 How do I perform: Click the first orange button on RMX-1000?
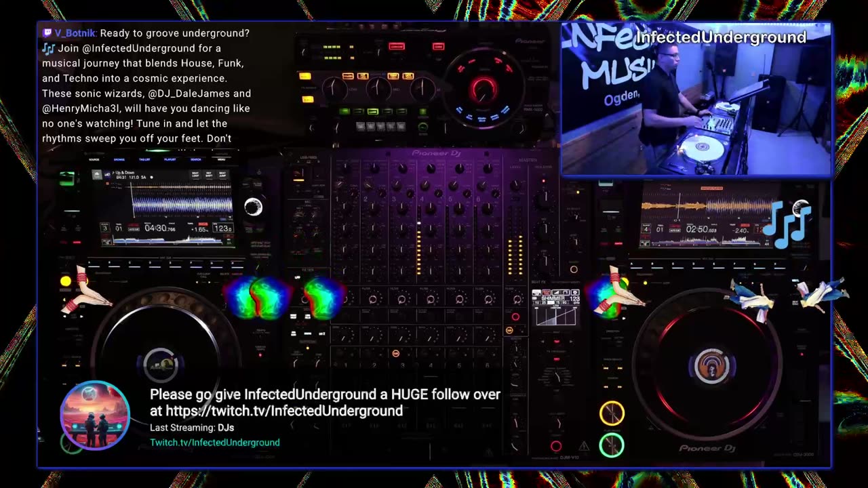click(x=348, y=76)
